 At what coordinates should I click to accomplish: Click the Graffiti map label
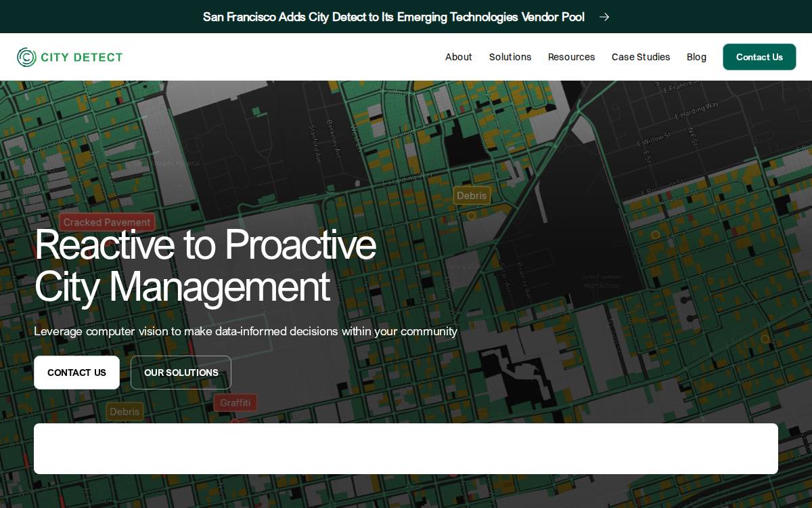(x=235, y=402)
